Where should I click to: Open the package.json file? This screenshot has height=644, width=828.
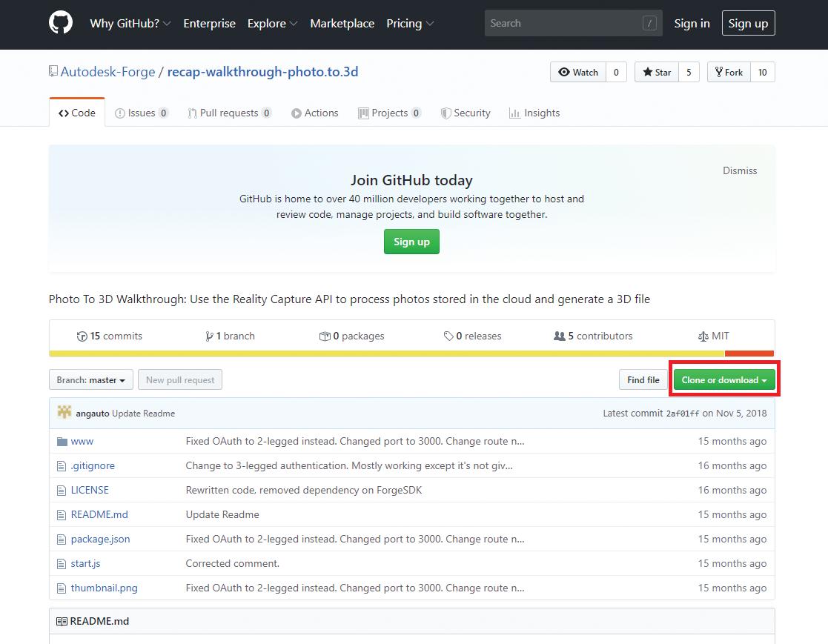pos(100,539)
